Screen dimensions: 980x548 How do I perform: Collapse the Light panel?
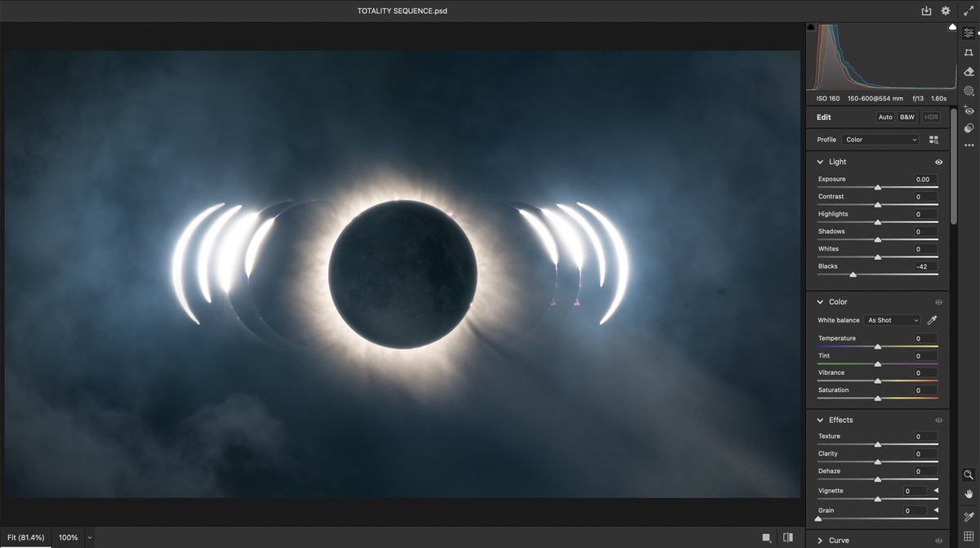tap(820, 162)
